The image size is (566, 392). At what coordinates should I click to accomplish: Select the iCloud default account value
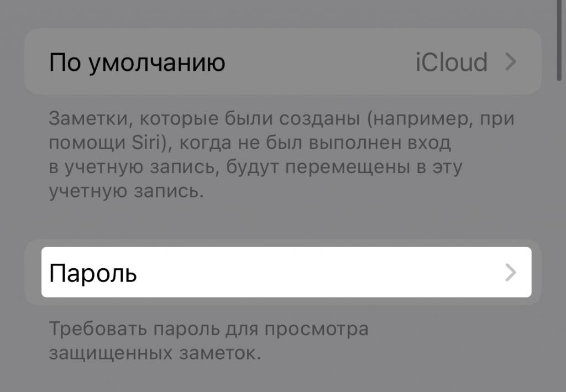(x=451, y=62)
